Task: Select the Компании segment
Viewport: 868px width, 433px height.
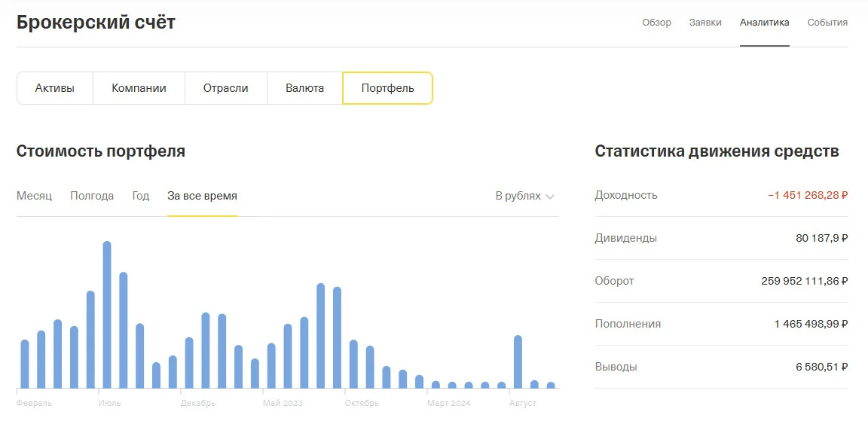Action: point(139,88)
